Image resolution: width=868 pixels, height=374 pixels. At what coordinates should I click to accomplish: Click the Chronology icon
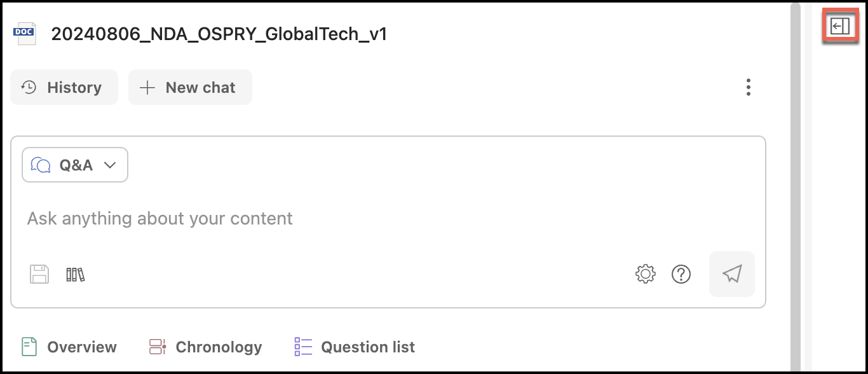(156, 347)
